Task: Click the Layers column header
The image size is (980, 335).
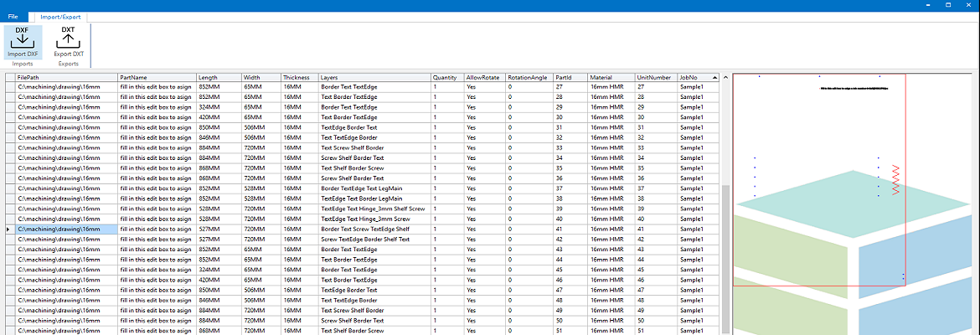Action: (374, 77)
